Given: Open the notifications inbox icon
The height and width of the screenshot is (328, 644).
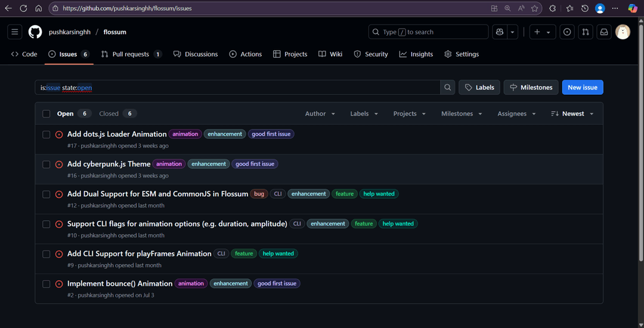Looking at the screenshot, I should click(604, 32).
